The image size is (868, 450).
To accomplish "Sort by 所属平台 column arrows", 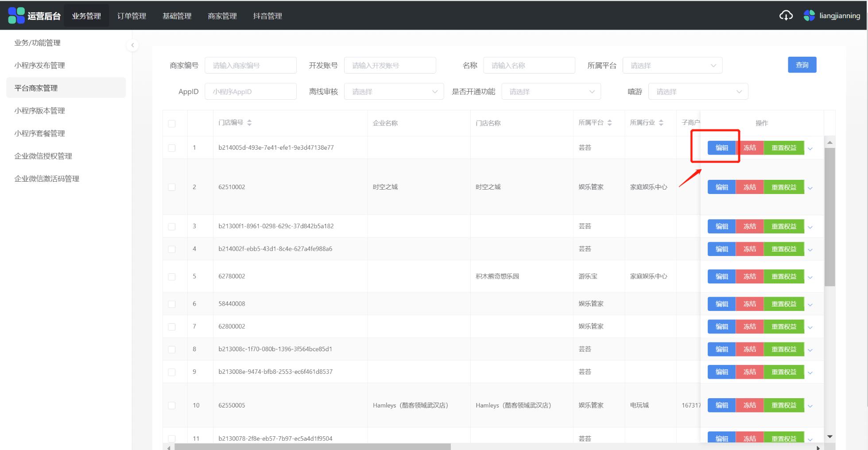I will 609,123.
